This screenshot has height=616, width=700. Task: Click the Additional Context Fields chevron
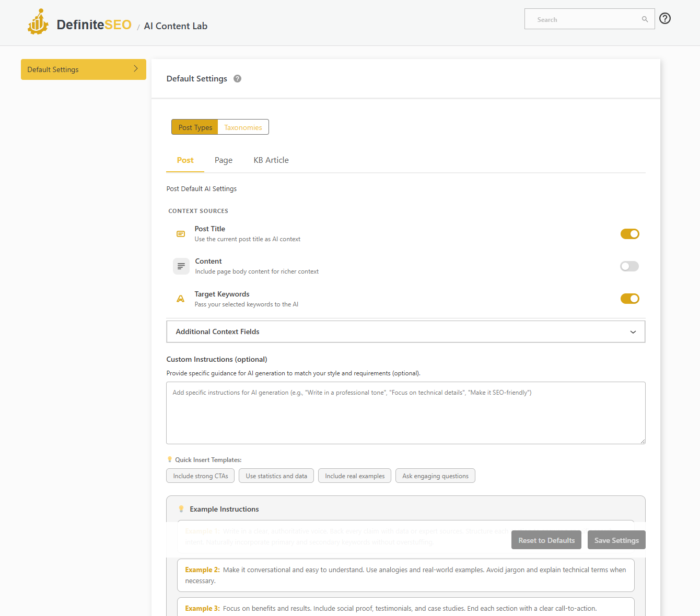click(633, 332)
